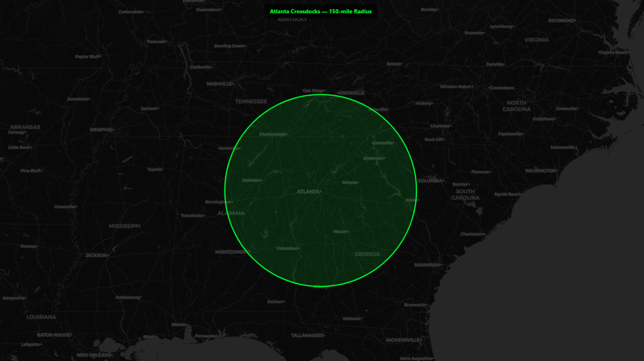Select the NEW ORLEANS city label
This screenshot has width=644, height=361.
93,355
